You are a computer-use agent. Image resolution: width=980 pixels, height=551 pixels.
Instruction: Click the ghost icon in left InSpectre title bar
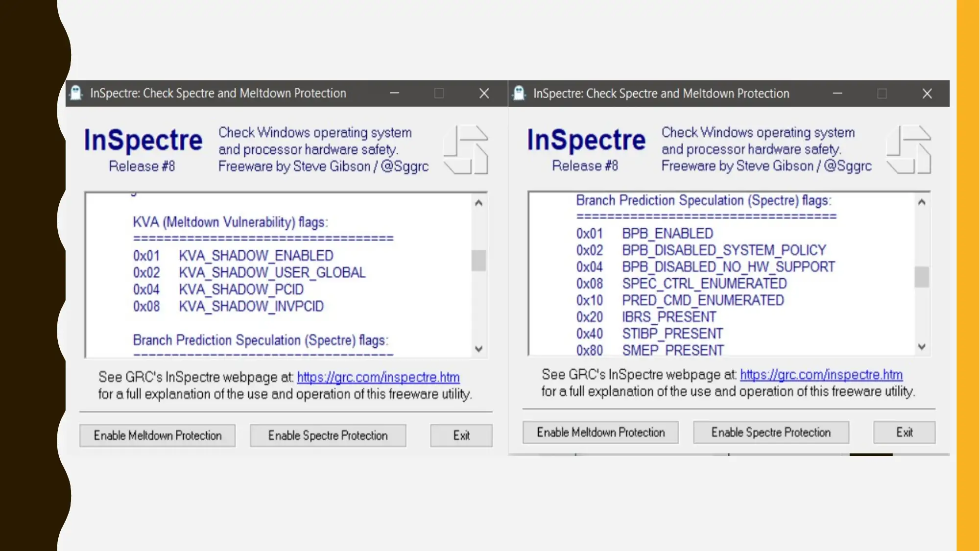(76, 93)
